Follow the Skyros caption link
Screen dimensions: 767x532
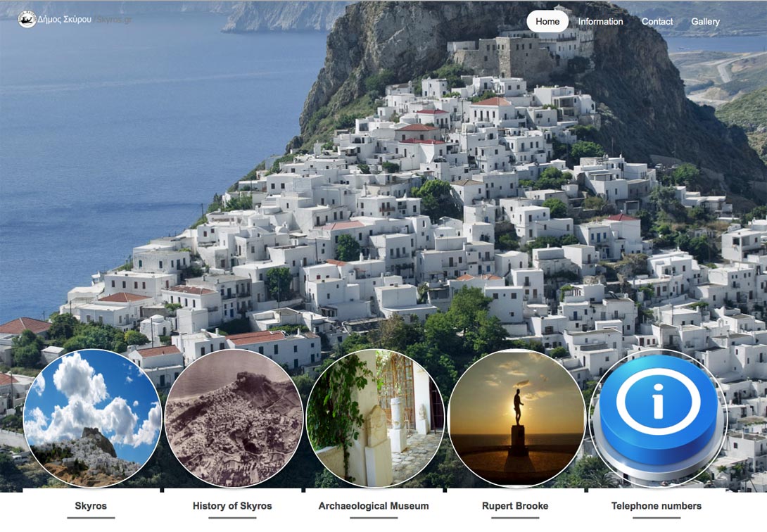(91, 506)
